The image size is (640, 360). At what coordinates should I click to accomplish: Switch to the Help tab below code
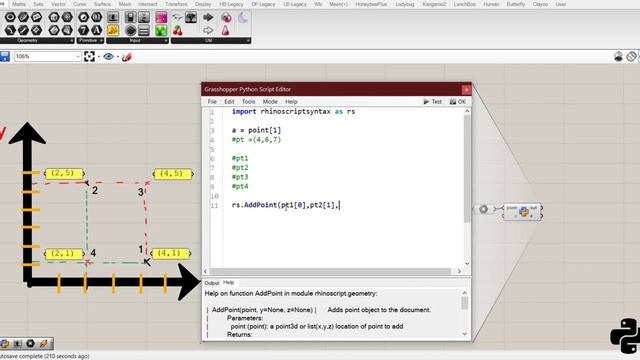coord(229,282)
